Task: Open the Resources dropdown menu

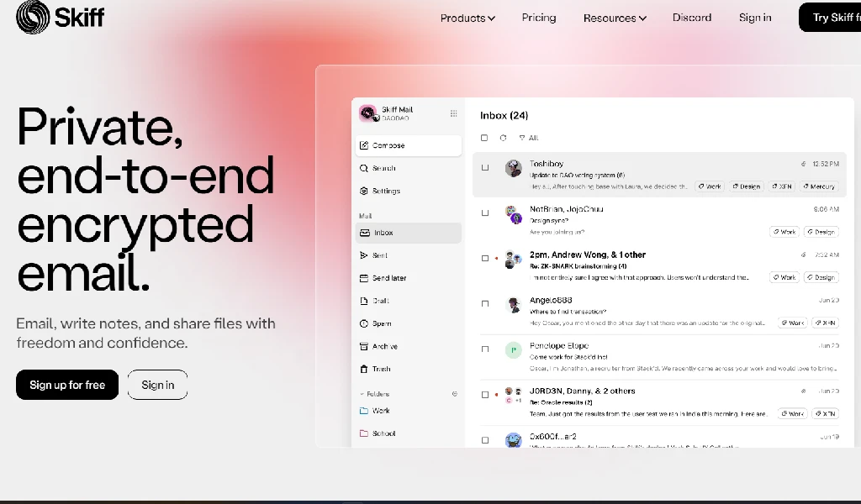Action: (x=615, y=18)
